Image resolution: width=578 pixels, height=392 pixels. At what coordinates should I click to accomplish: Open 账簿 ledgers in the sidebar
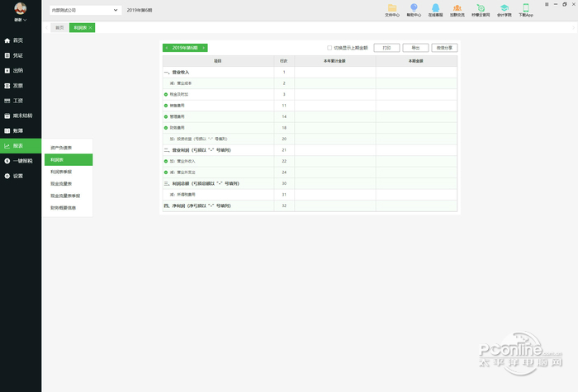[x=21, y=130]
